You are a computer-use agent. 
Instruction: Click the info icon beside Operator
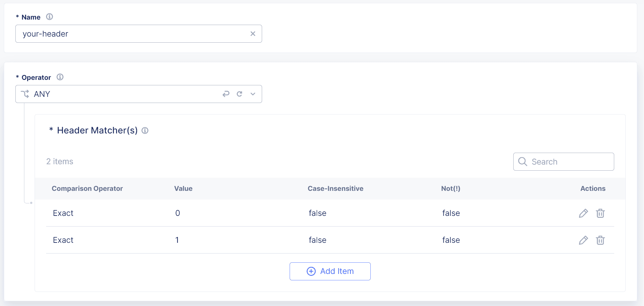click(x=60, y=77)
